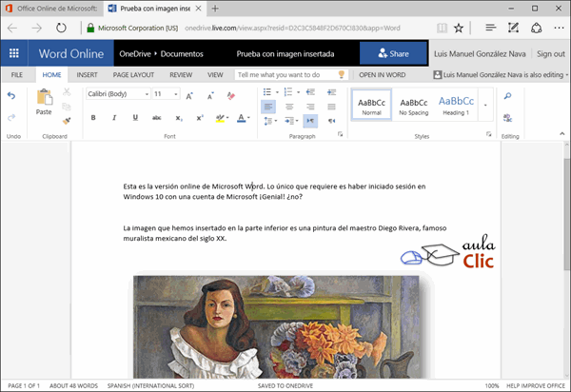Click the font color A button
571x392 pixels.
click(241, 118)
